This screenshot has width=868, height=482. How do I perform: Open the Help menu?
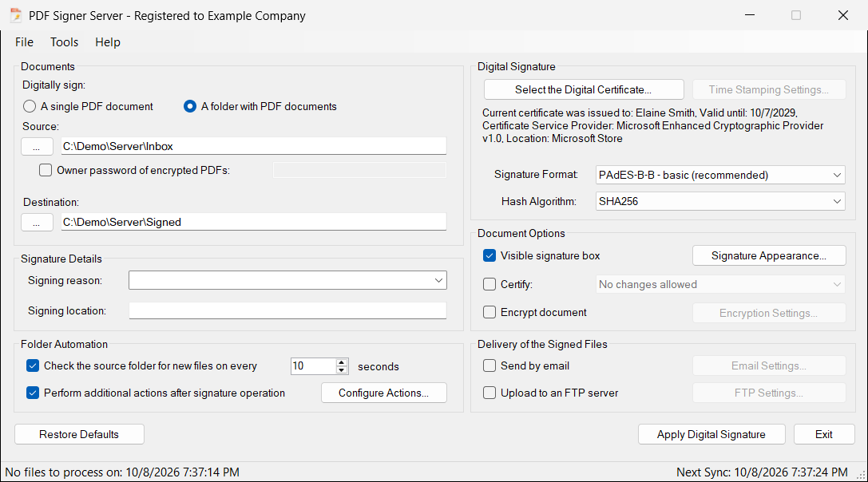[x=107, y=42]
